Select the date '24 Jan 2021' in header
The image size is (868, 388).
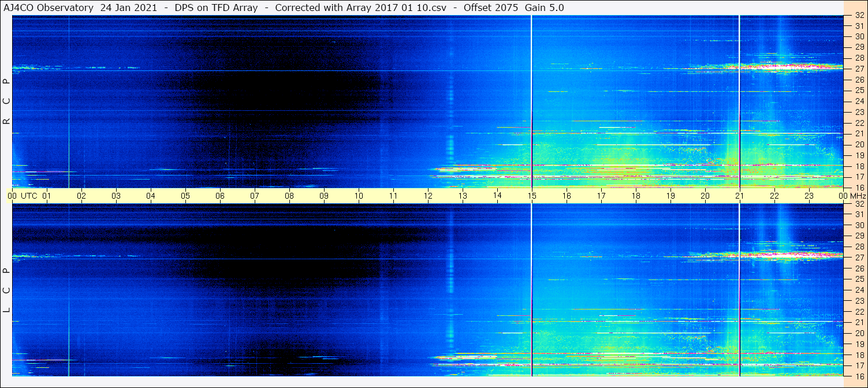point(128,8)
